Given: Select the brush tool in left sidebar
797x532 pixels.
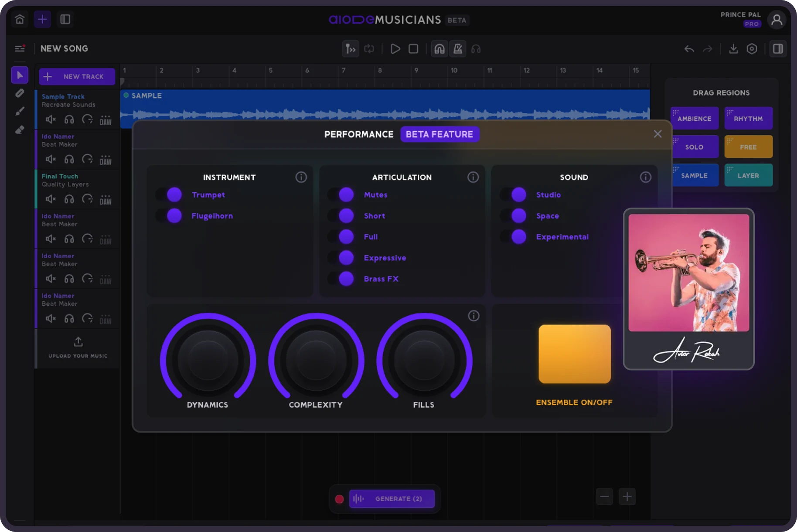Looking at the screenshot, I should tap(20, 112).
